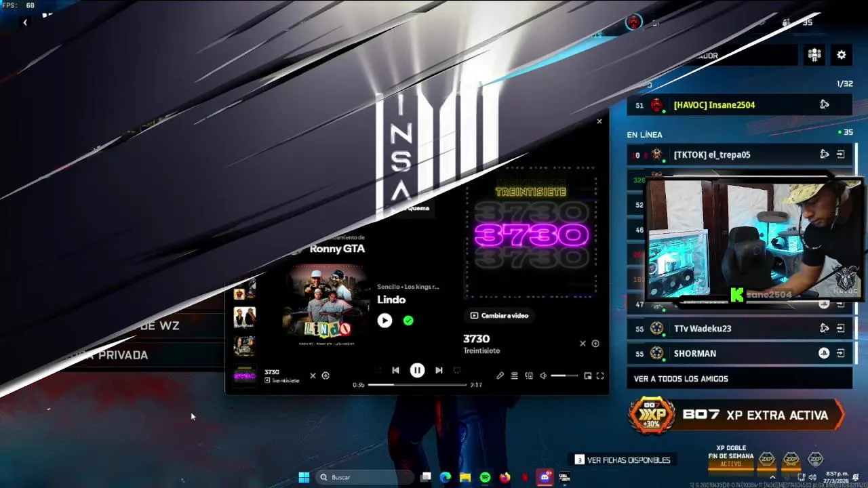Click Ver a todos los amigos
868x488 pixels.
[739, 379]
